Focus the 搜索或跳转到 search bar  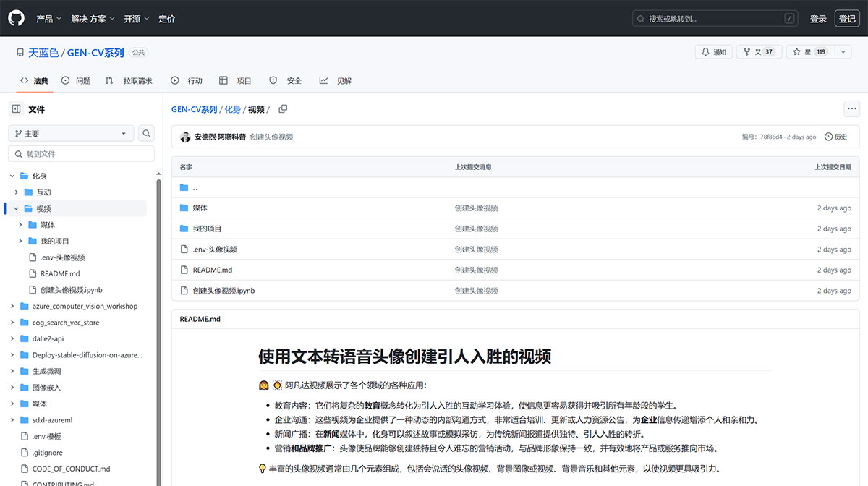pos(715,18)
